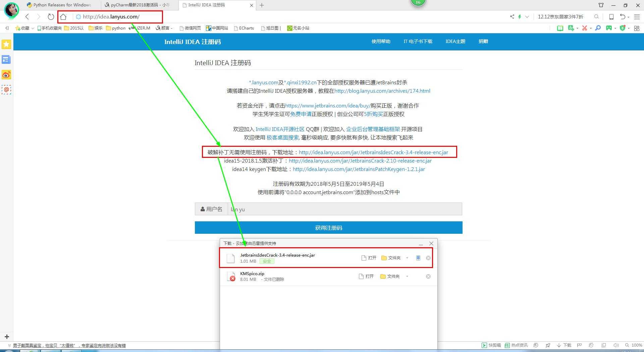Click the blue magnifier find extension
The image size is (644, 352).
pyautogui.click(x=598, y=28)
